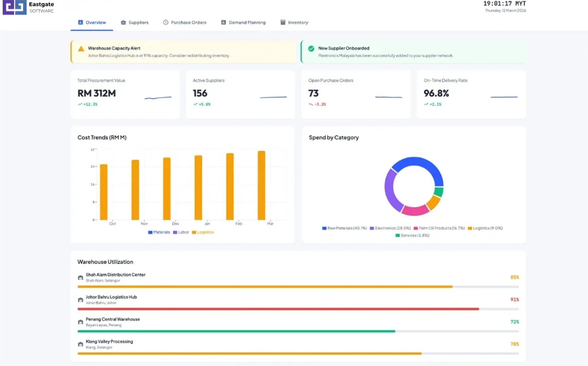The width and height of the screenshot is (588, 366).
Task: Toggle Services (5.8%) in the spend legend
Action: pos(412,235)
